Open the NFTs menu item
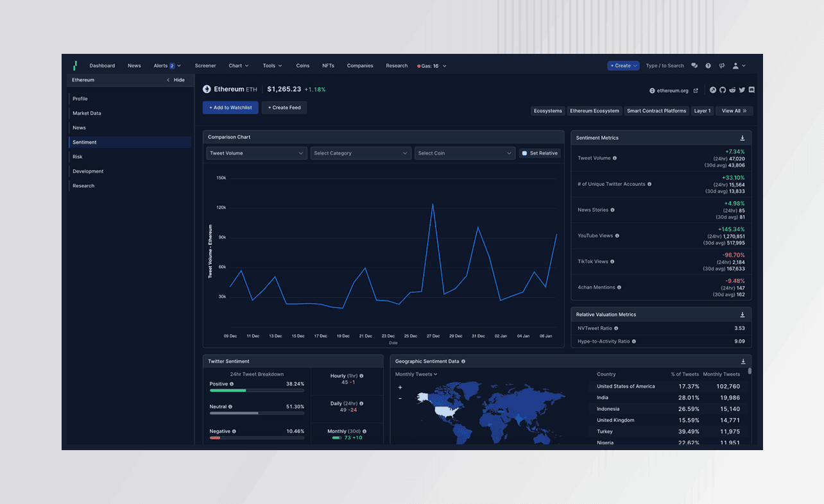 tap(328, 65)
